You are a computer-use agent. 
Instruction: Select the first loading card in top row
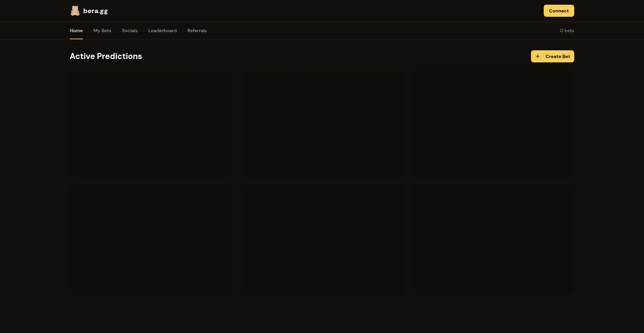pos(151,123)
